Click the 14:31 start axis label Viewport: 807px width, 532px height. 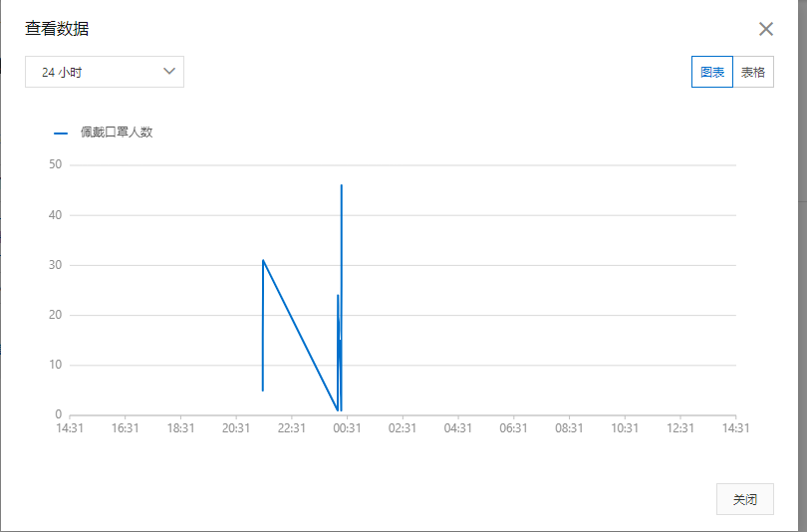tap(70, 428)
